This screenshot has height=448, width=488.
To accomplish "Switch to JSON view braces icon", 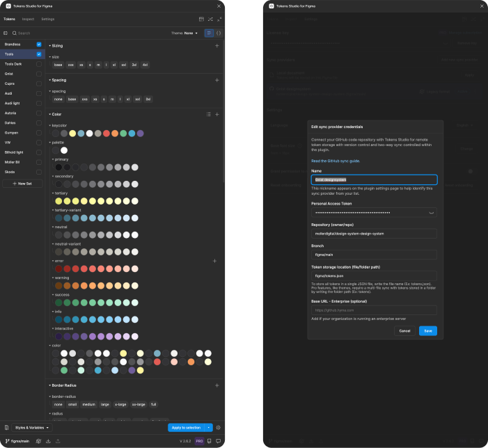I will click(x=219, y=33).
